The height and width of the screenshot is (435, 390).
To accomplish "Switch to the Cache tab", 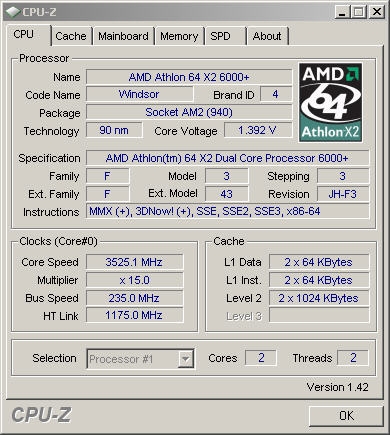I will [x=71, y=36].
